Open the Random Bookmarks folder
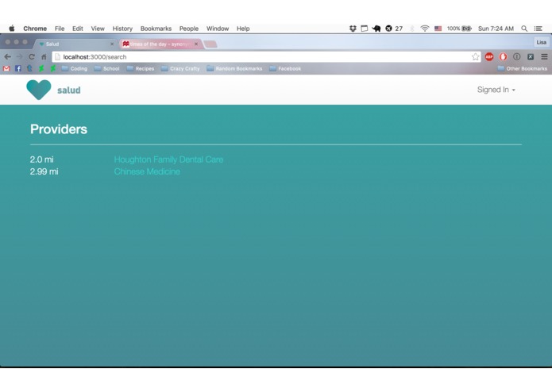Screen dimensions: 552x392 (234, 68)
